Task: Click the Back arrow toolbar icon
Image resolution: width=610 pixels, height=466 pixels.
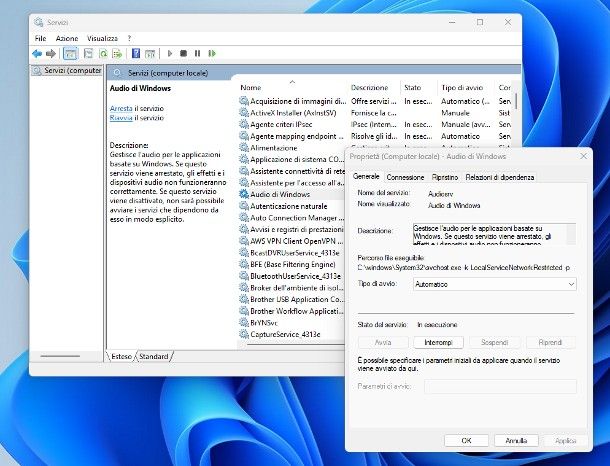Action: point(37,53)
